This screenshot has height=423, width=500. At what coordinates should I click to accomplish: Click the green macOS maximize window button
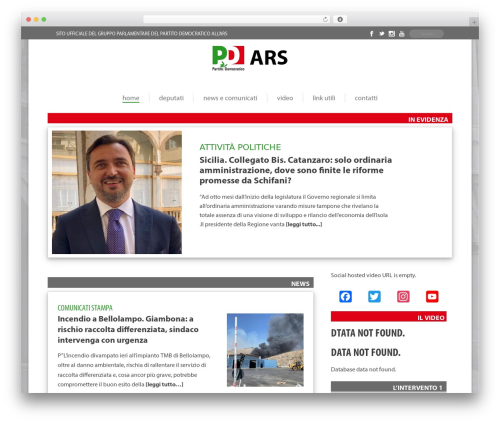(44, 19)
